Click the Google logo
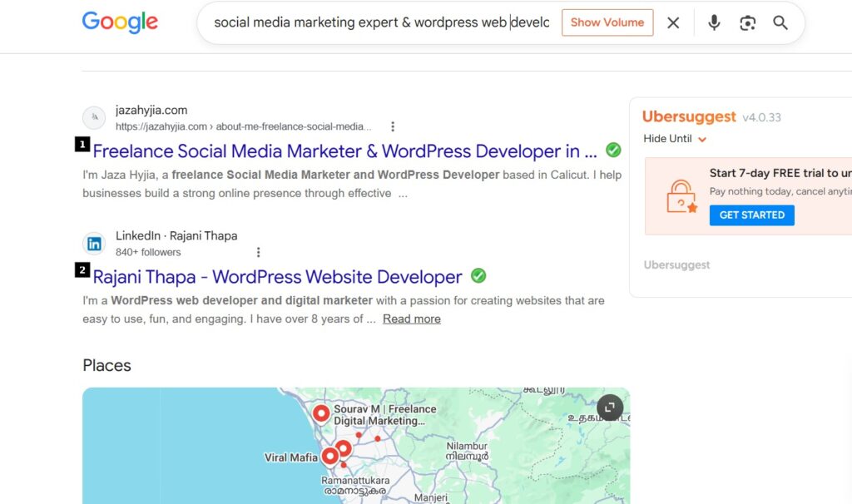 coord(120,22)
